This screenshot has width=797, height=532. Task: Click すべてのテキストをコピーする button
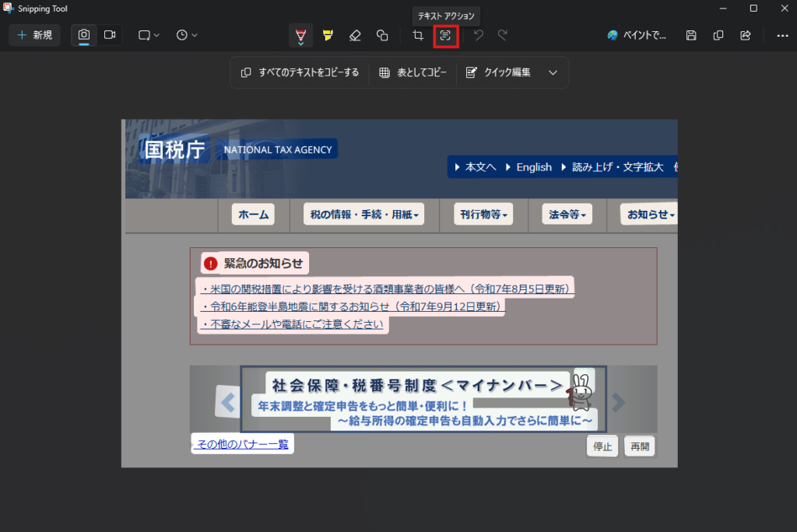[300, 72]
